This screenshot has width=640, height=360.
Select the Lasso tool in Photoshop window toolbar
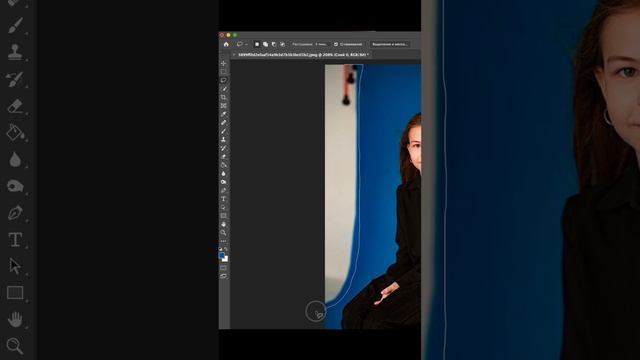point(223,80)
